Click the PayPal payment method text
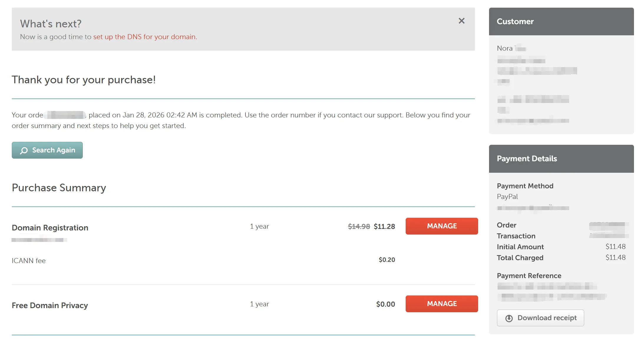This screenshot has height=339, width=644. 507,197
